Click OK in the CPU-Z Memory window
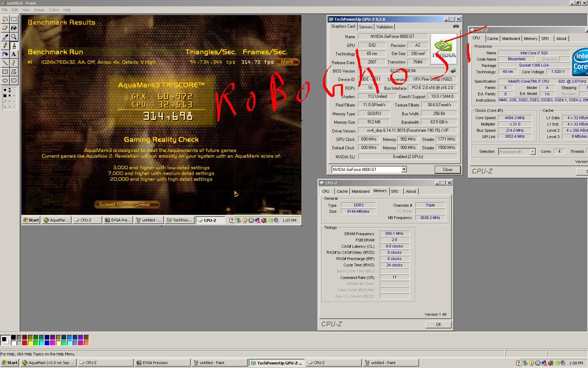This screenshot has height=368, width=588. coord(439,325)
